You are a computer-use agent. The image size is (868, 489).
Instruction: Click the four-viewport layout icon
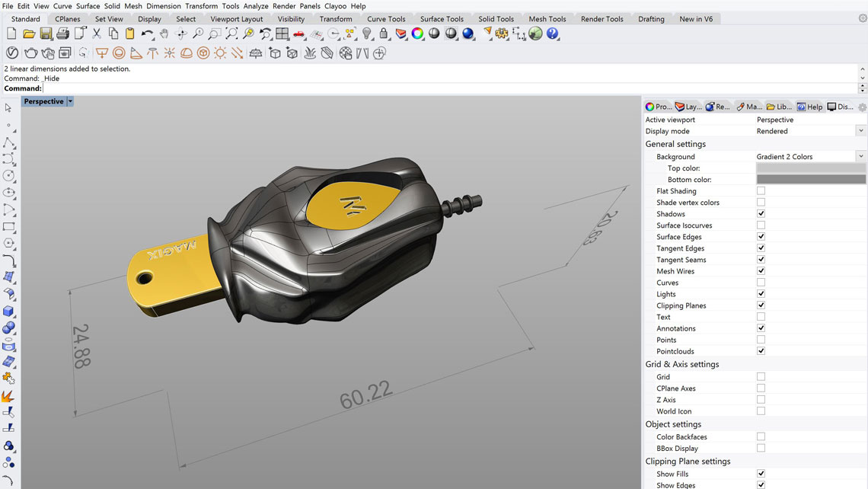(282, 34)
